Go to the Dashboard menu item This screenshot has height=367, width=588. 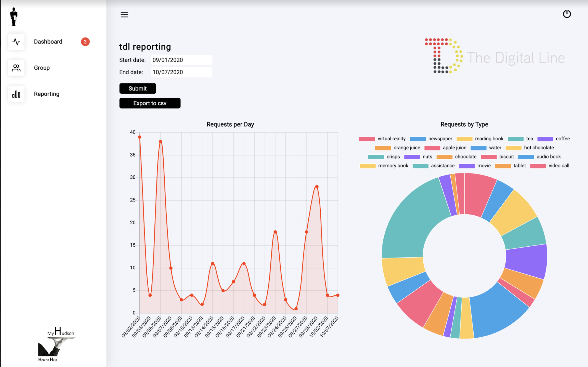click(48, 42)
